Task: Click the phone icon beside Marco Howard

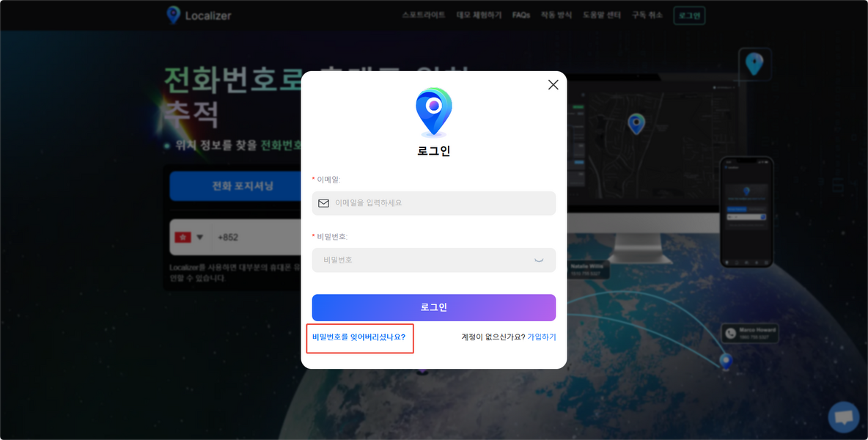Action: (731, 333)
